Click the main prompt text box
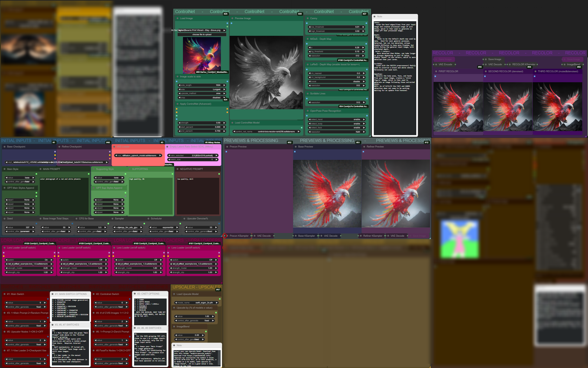The height and width of the screenshot is (368, 588). 64,196
